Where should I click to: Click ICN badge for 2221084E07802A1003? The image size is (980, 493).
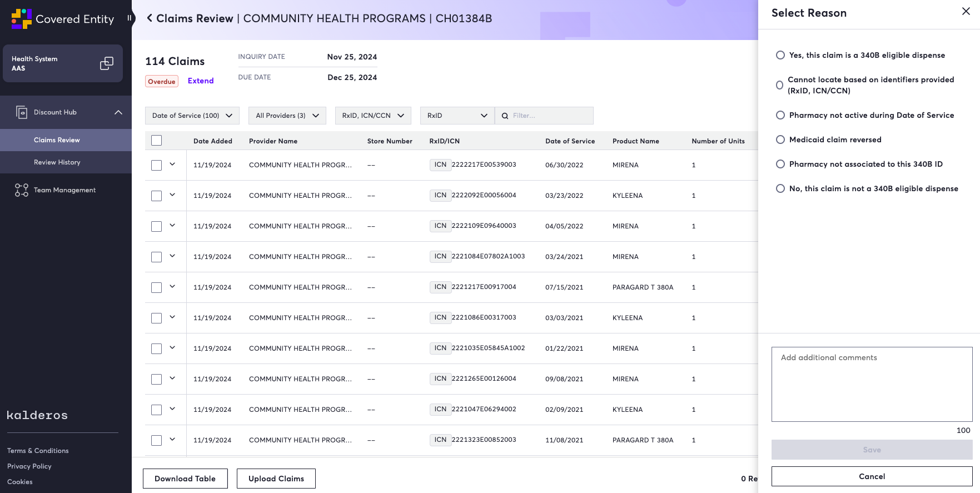pyautogui.click(x=440, y=256)
